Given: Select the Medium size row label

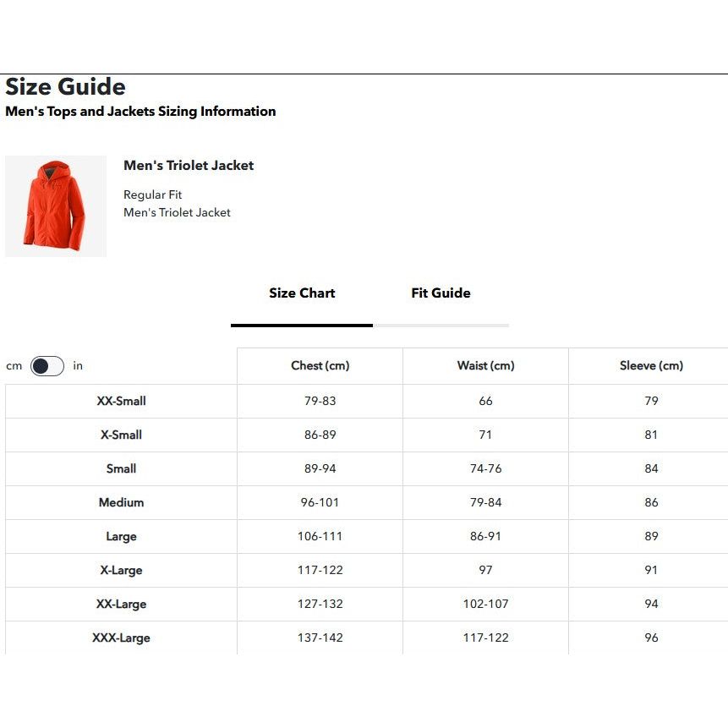Looking at the screenshot, I should 121,503.
